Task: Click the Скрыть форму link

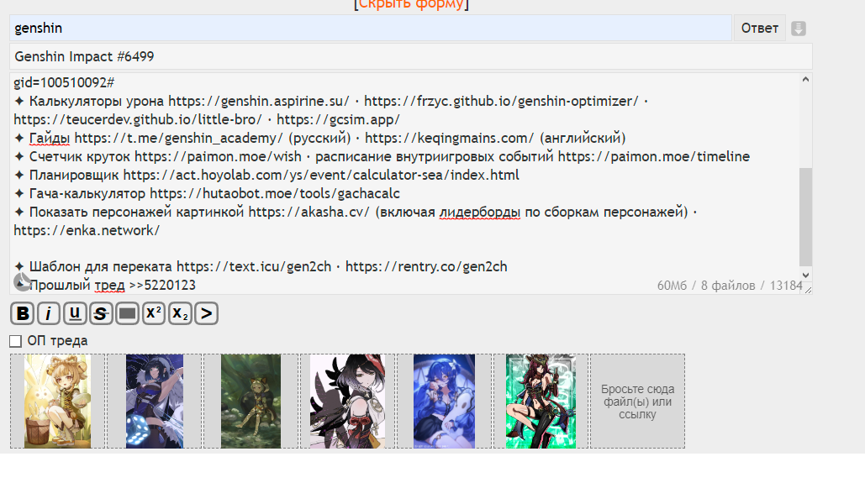Action: pos(411,4)
